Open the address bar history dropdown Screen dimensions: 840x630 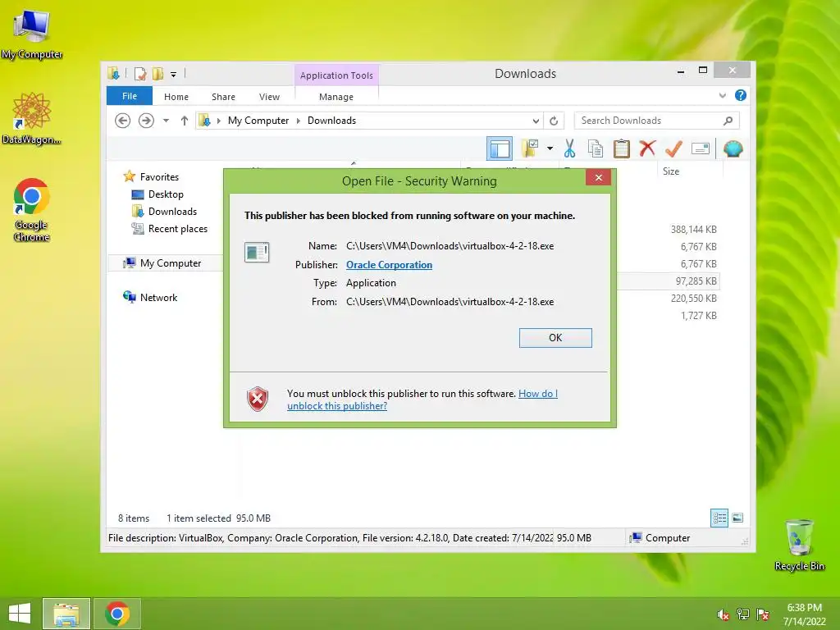tap(535, 121)
